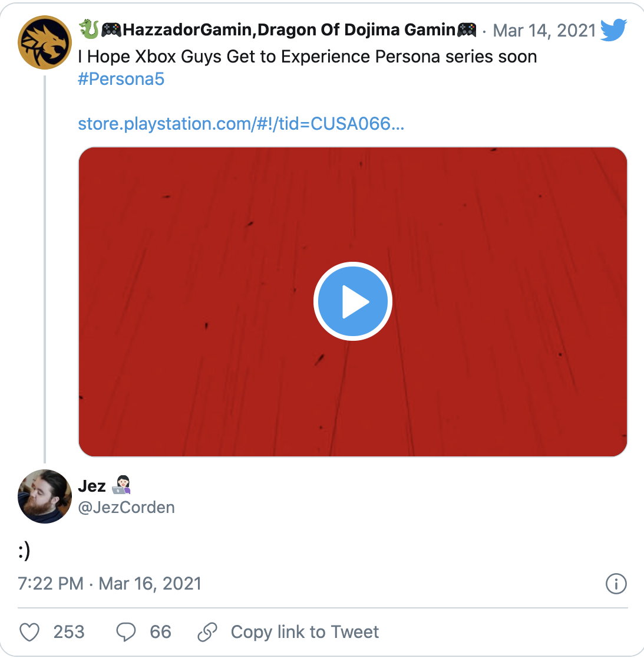644x658 pixels.
Task: Open replies via speech bubble icon
Action: 126,632
